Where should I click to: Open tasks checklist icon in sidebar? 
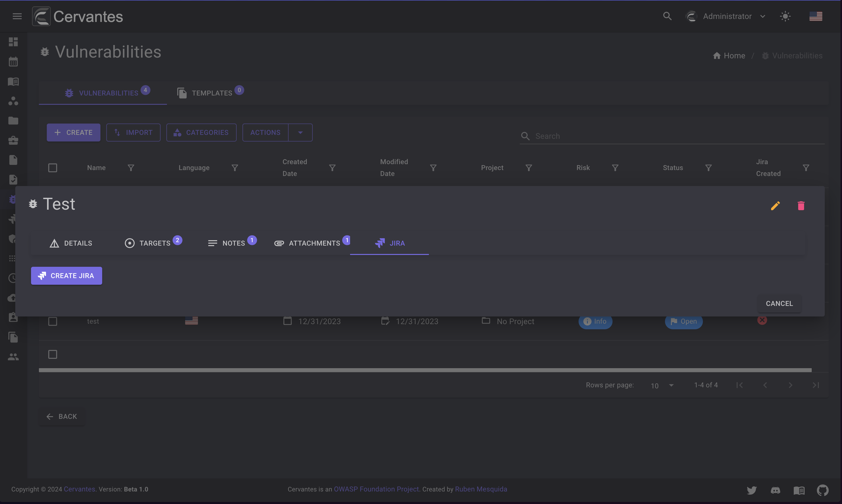pos(13,180)
